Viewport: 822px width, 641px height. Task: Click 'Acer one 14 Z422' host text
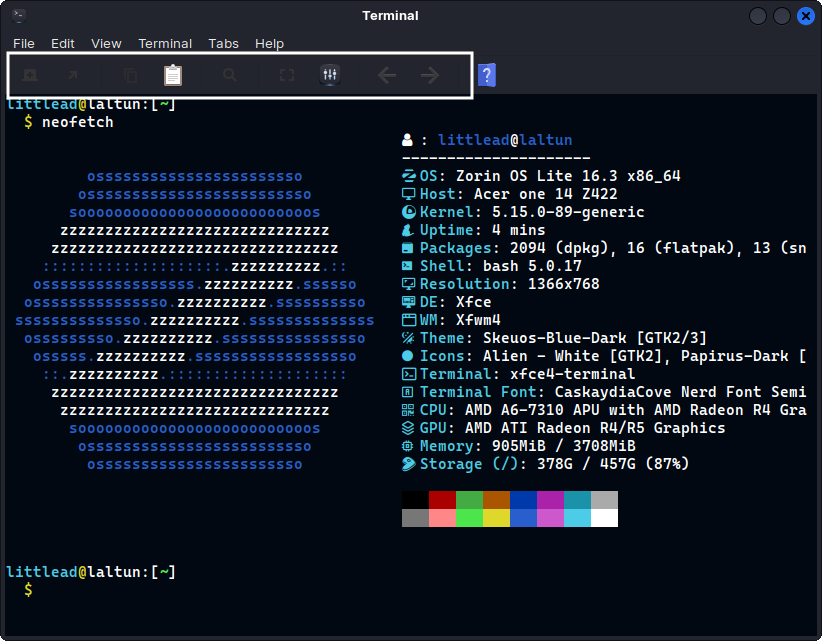coord(546,194)
